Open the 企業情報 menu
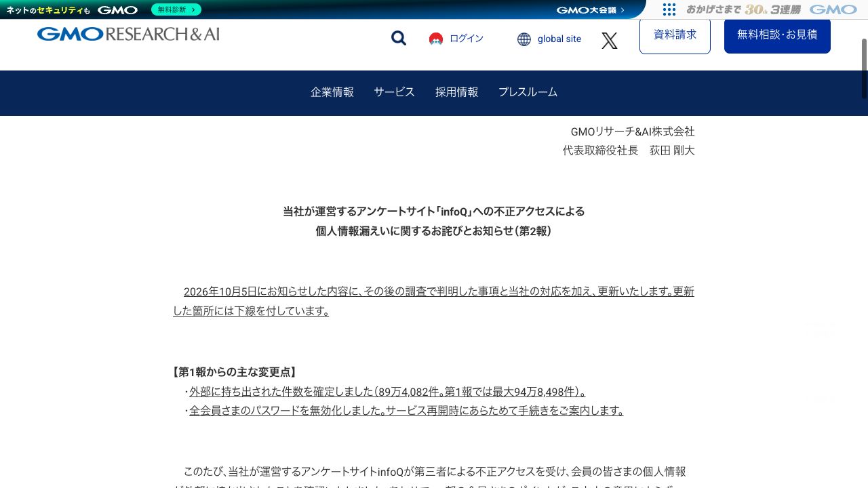This screenshot has width=868, height=488. click(x=332, y=92)
